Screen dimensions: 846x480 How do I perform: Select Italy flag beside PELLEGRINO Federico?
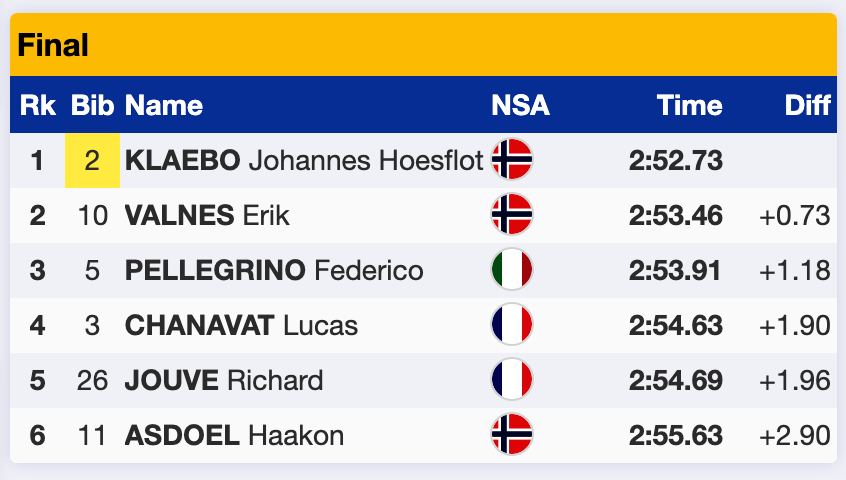point(511,269)
